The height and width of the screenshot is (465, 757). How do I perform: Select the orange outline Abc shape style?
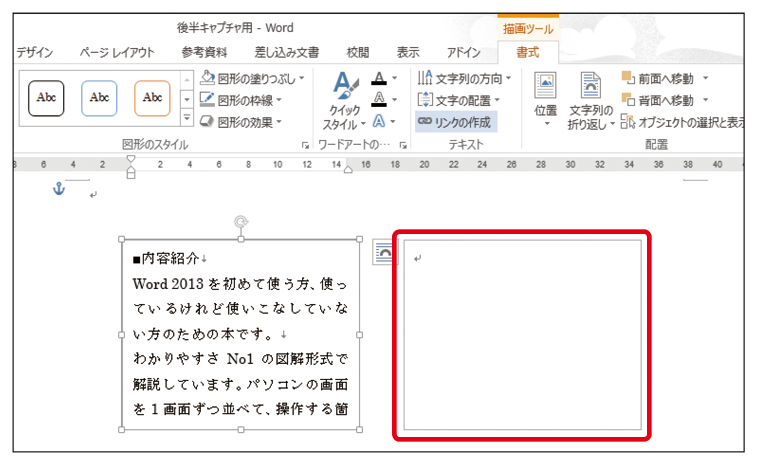coord(152,98)
